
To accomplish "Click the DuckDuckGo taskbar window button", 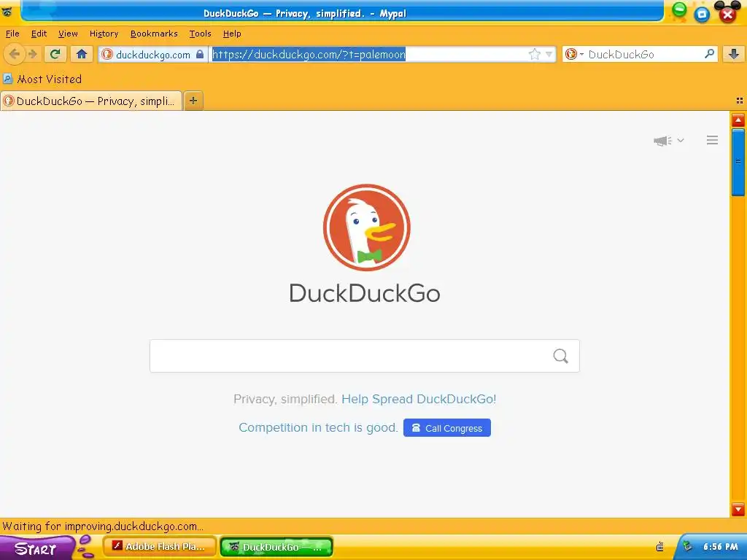I will click(276, 547).
